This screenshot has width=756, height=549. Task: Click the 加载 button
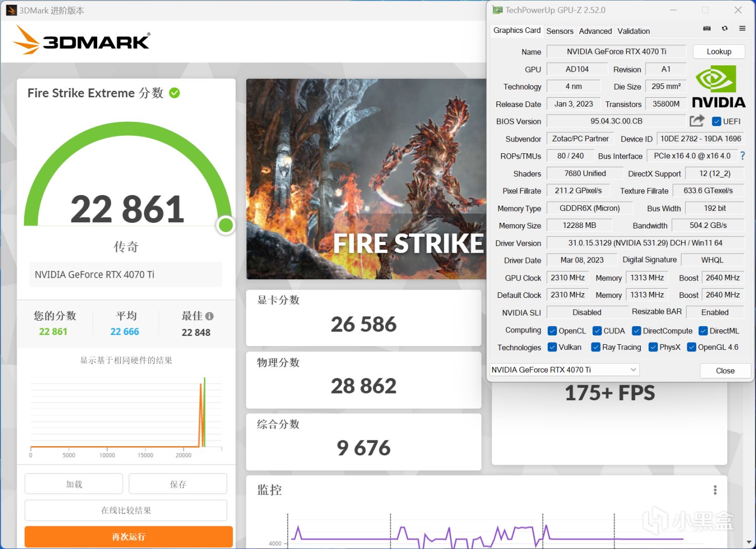click(x=74, y=484)
